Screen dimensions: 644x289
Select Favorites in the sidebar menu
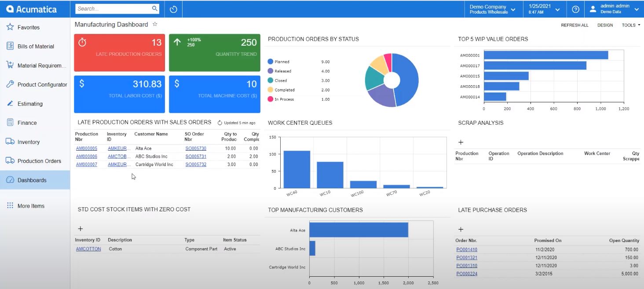(35, 27)
